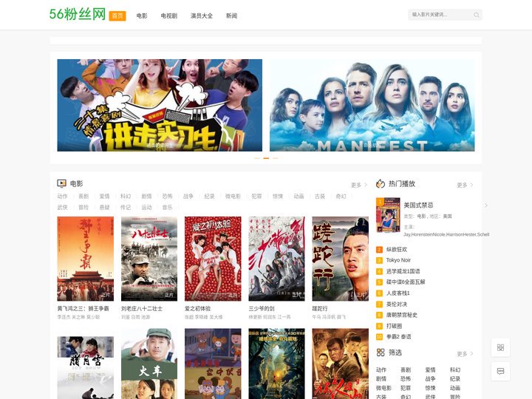Image resolution: width=532 pixels, height=399 pixels.
Task: Open the 三少爷的剑 movie poster
Action: pos(276,259)
